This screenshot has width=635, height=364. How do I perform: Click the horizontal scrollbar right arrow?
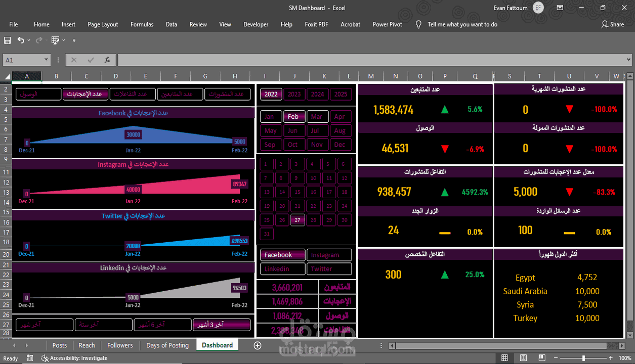(621, 345)
